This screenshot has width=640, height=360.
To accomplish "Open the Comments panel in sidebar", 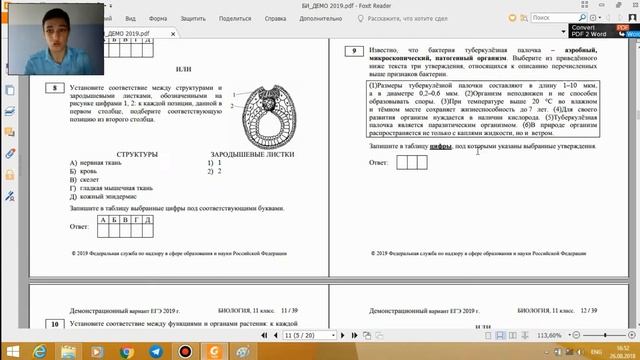I will pyautogui.click(x=10, y=132).
